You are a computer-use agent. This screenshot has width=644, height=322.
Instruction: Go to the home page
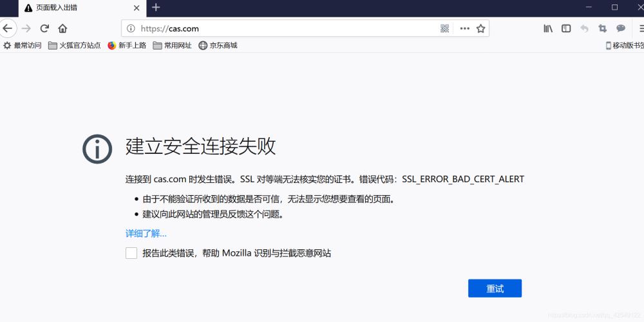(62, 28)
